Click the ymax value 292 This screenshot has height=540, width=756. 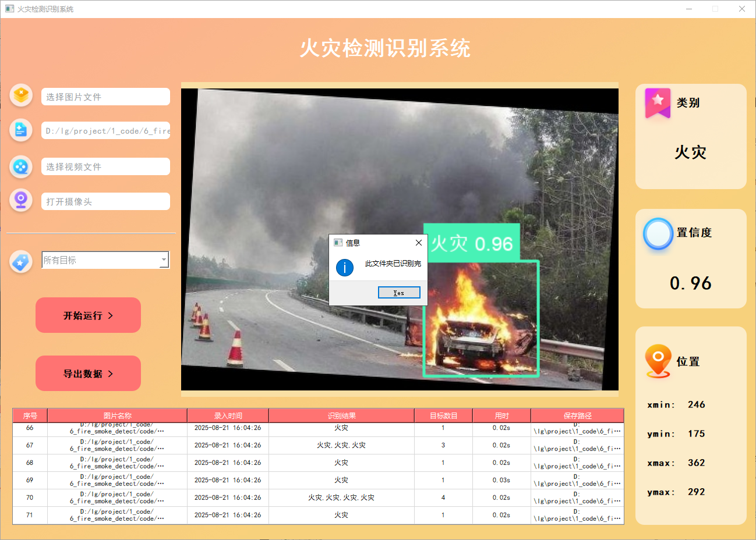(697, 492)
